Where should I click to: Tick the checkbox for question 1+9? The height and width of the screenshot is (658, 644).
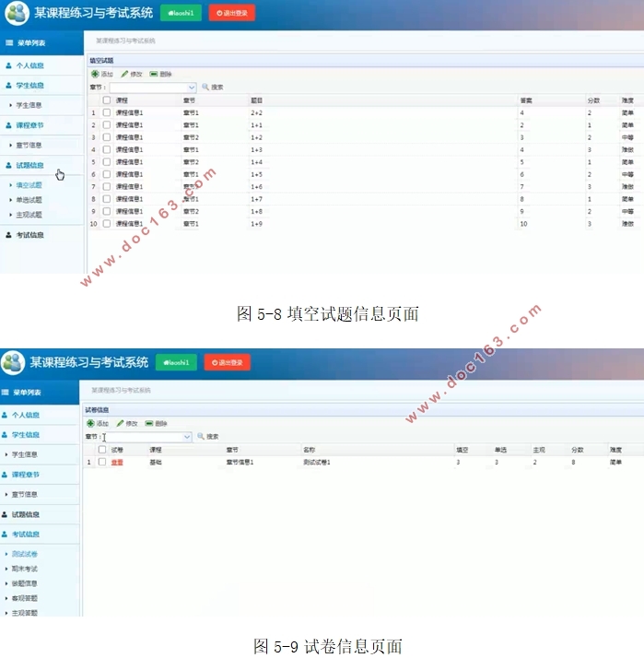[x=107, y=223]
